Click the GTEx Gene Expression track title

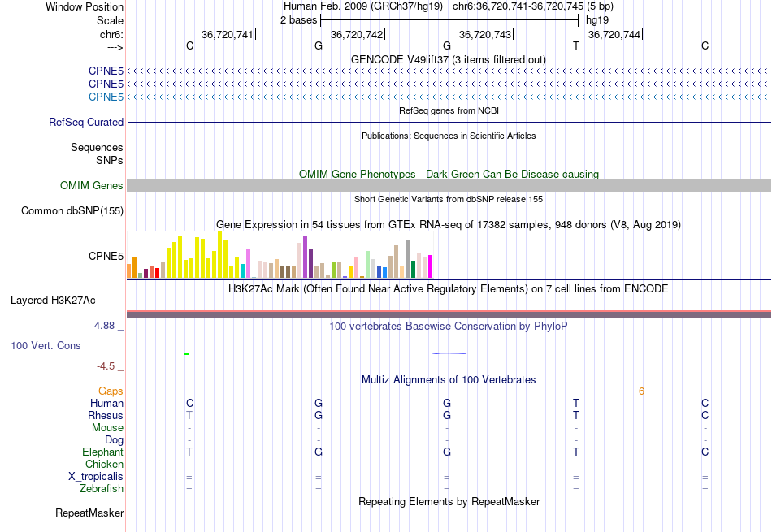(449, 224)
